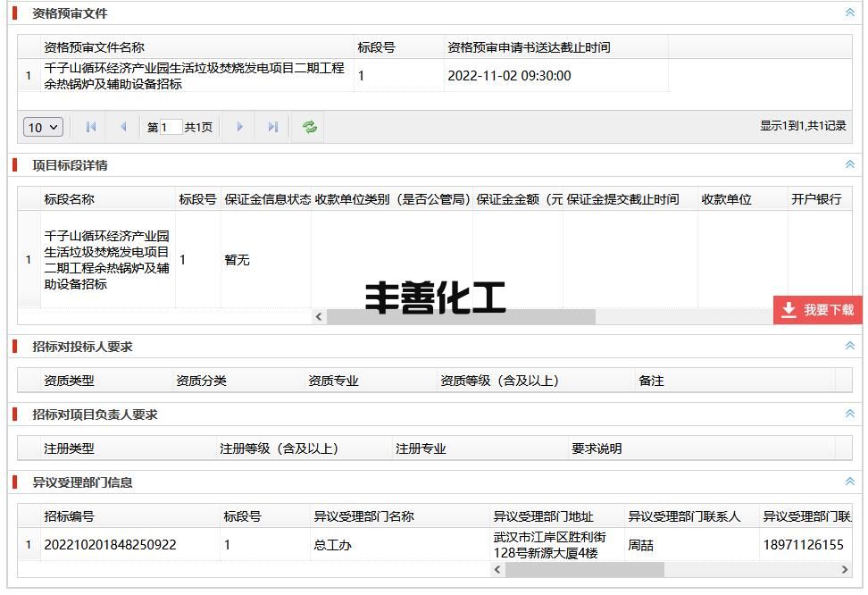This screenshot has width=868, height=595.
Task: Go to first page of the prequalification list
Action: pyautogui.click(x=91, y=127)
